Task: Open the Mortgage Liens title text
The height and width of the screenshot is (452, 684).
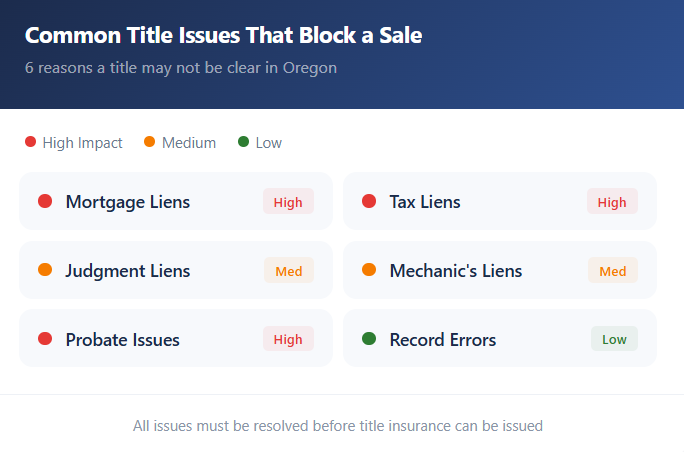Action: pyautogui.click(x=128, y=202)
